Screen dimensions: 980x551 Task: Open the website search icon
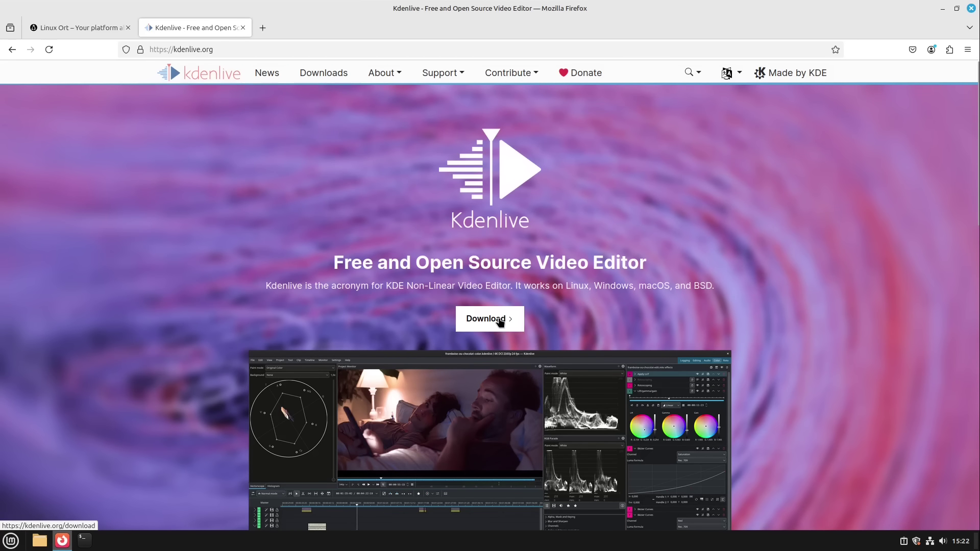pyautogui.click(x=689, y=72)
